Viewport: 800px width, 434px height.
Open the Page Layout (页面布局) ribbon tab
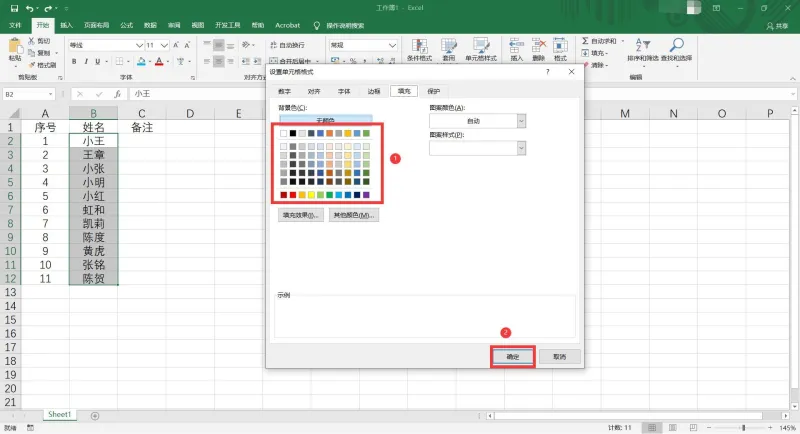pos(96,25)
